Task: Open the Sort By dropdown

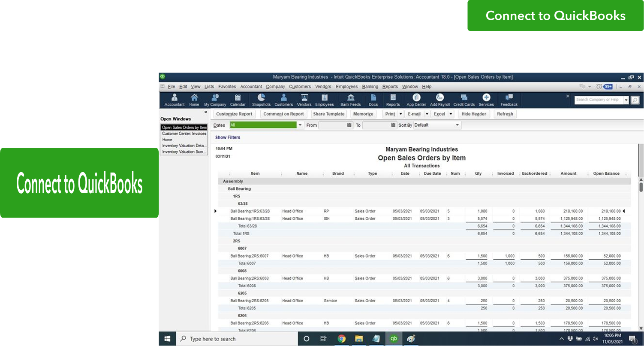Action: tap(457, 125)
